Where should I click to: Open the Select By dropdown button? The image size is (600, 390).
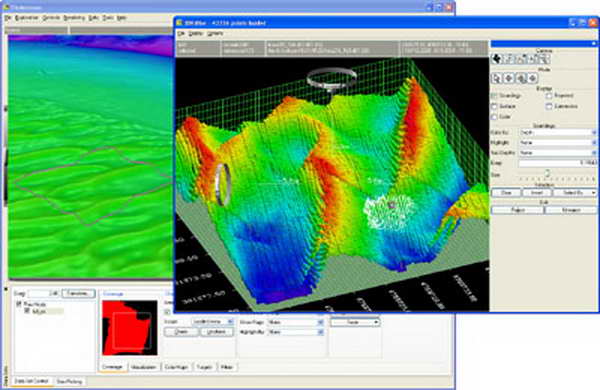[x=575, y=193]
